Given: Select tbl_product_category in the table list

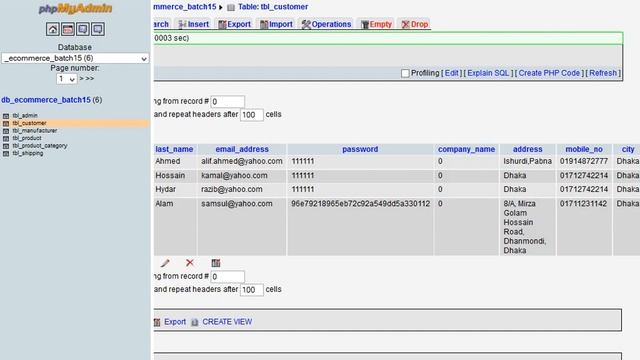Looking at the screenshot, I should pos(40,146).
